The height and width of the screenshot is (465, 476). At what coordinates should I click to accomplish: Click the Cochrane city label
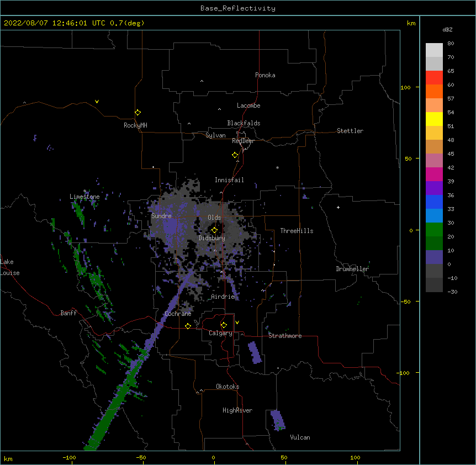178,314
